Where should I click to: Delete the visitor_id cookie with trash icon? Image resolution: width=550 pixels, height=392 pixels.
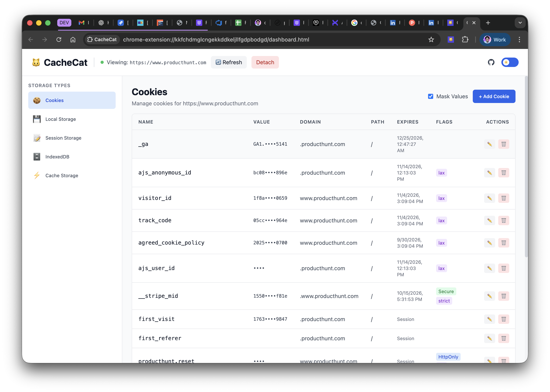[x=503, y=198]
